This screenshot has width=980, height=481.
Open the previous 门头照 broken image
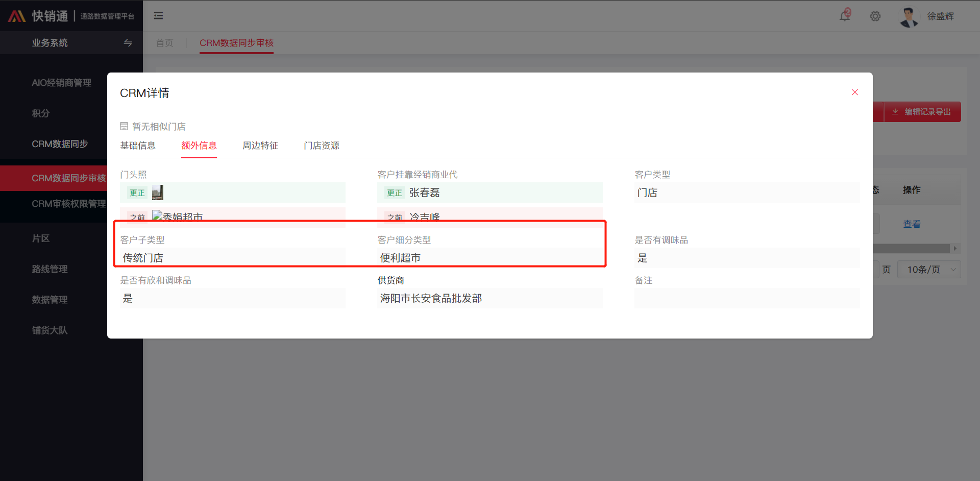tap(157, 217)
